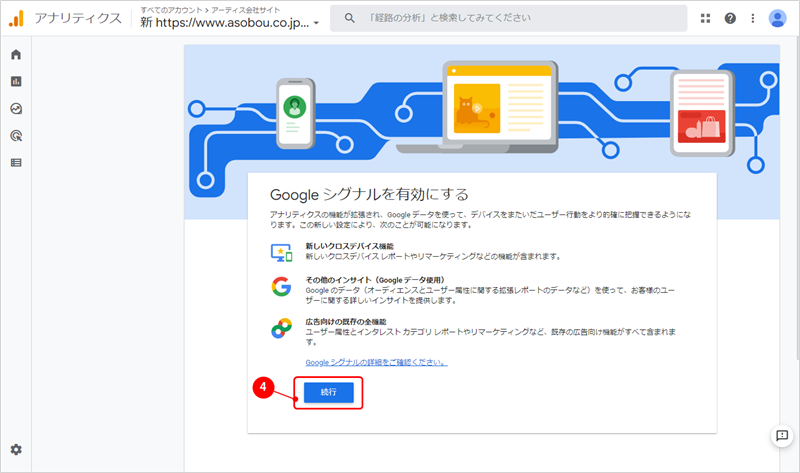The width and height of the screenshot is (800, 473).
Task: Click the phone illustration in the banner
Action: tap(295, 114)
